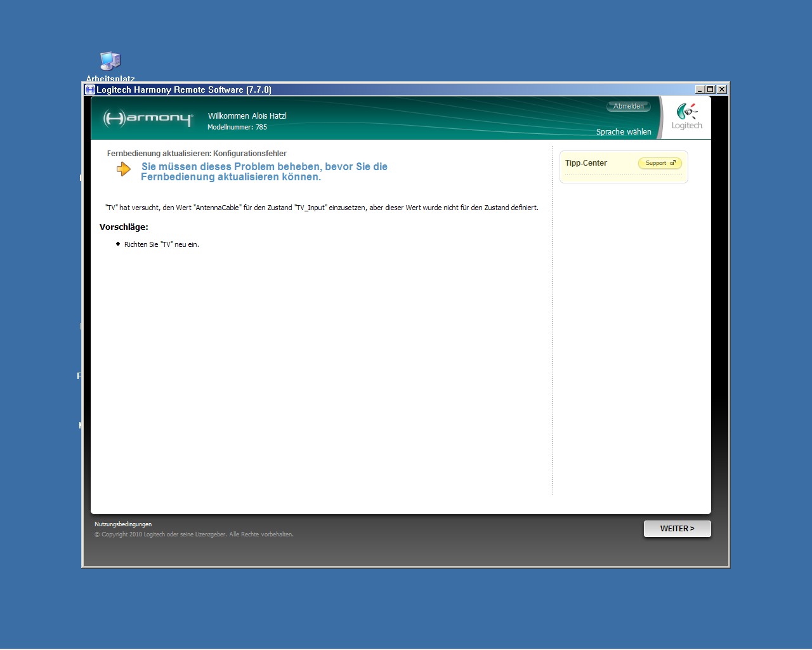The image size is (812, 650).
Task: Open the Nutzungsbedingungen link
Action: (x=123, y=524)
